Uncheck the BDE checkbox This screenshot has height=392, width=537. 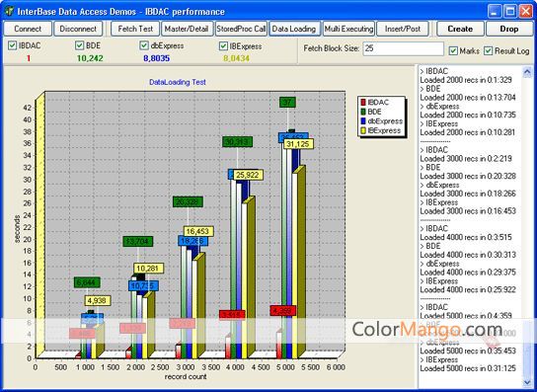pos(79,45)
